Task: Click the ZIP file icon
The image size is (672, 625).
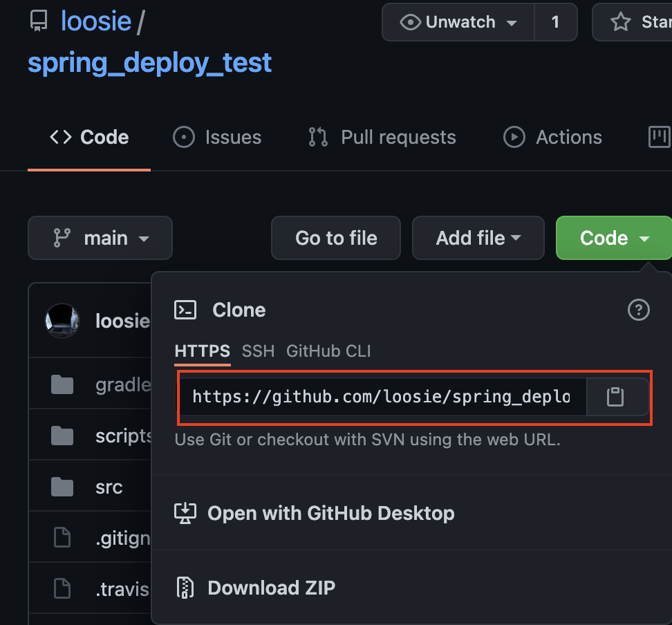Action: tap(185, 588)
